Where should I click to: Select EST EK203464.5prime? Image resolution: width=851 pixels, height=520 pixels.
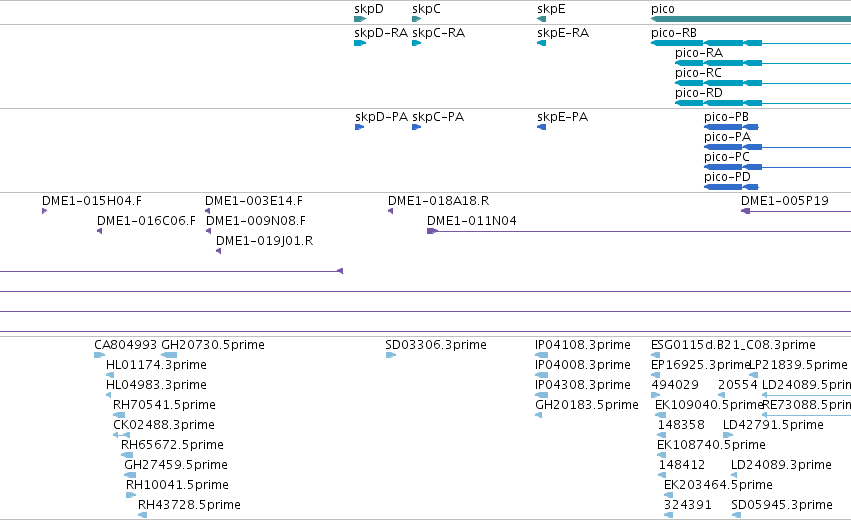pos(718,486)
